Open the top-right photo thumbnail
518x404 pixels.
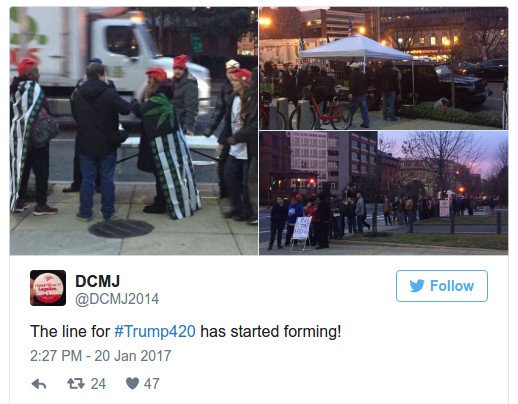[384, 68]
